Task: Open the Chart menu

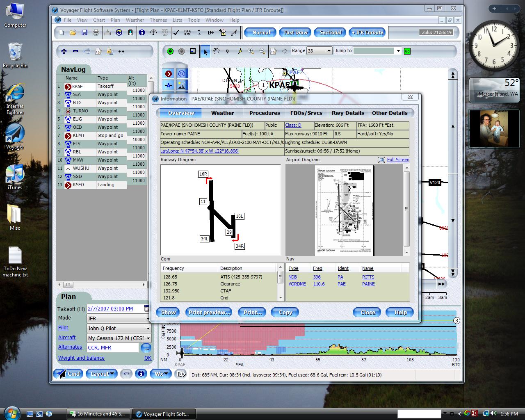Action: (x=99, y=20)
